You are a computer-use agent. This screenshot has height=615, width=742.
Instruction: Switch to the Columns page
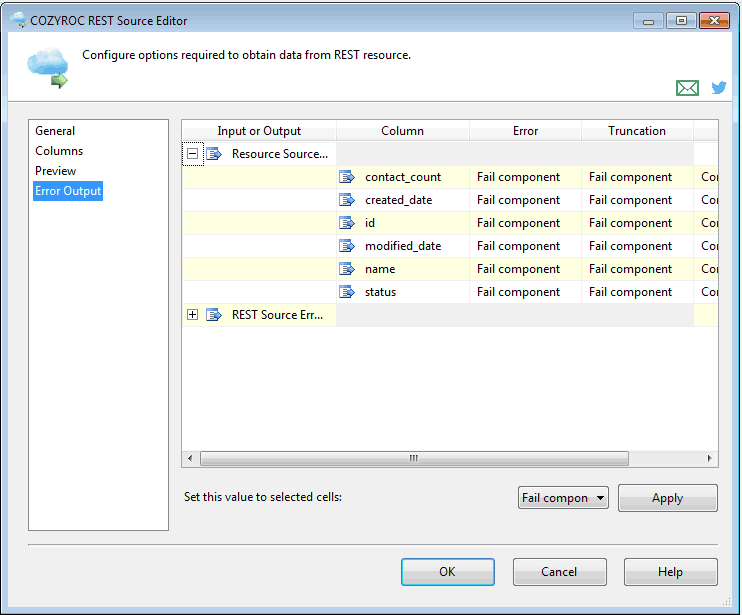[59, 151]
